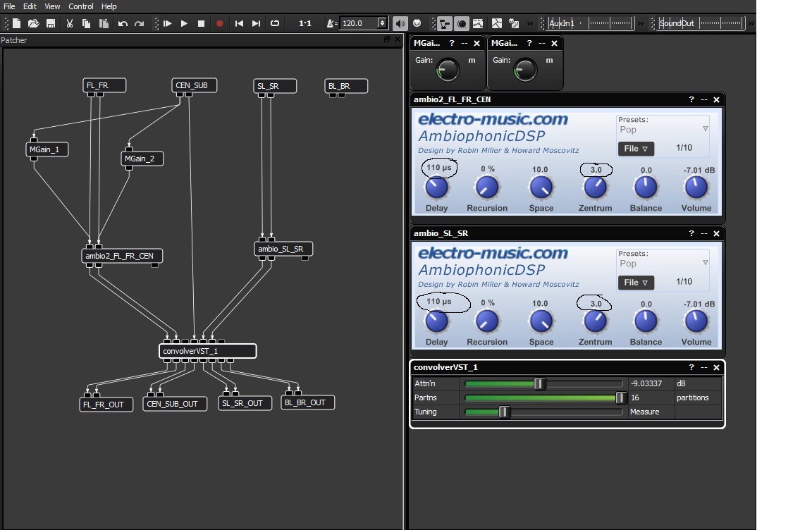Toggle the loop playback icon
Image resolution: width=812 pixels, height=530 pixels.
[275, 23]
